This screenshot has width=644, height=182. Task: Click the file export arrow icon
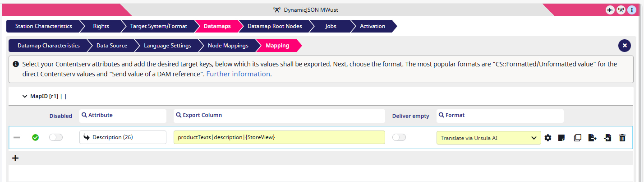coord(593,138)
